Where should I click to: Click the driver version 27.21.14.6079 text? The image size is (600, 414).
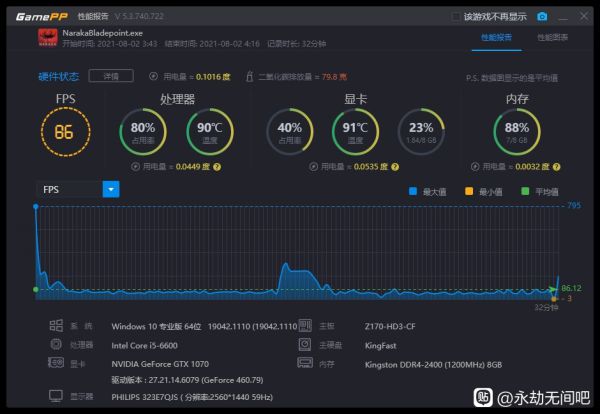pyautogui.click(x=187, y=380)
